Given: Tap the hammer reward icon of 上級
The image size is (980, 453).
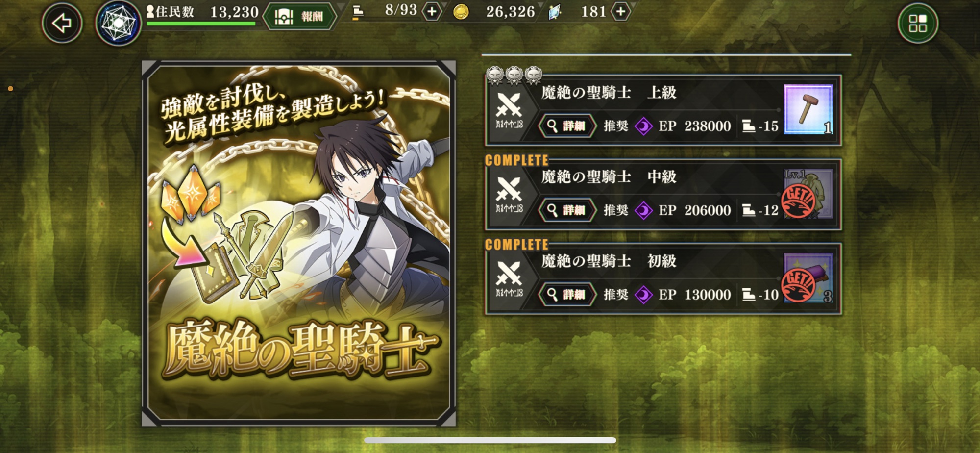Looking at the screenshot, I should click(808, 109).
